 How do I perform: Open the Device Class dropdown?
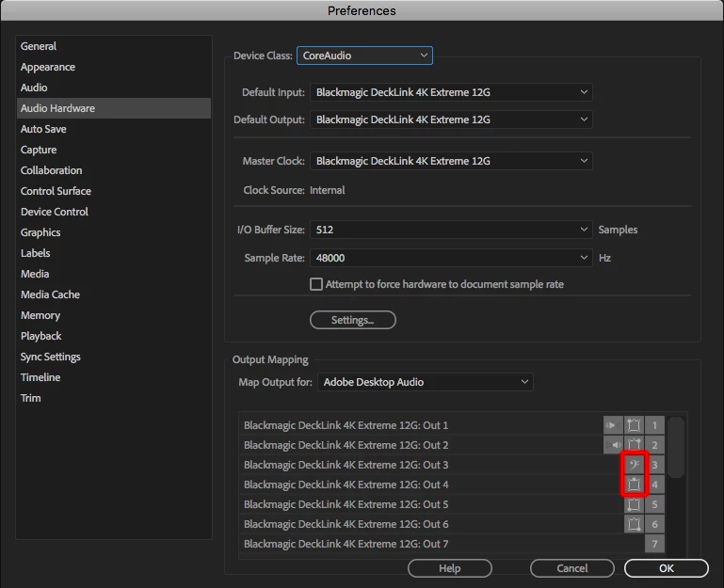[x=364, y=56]
